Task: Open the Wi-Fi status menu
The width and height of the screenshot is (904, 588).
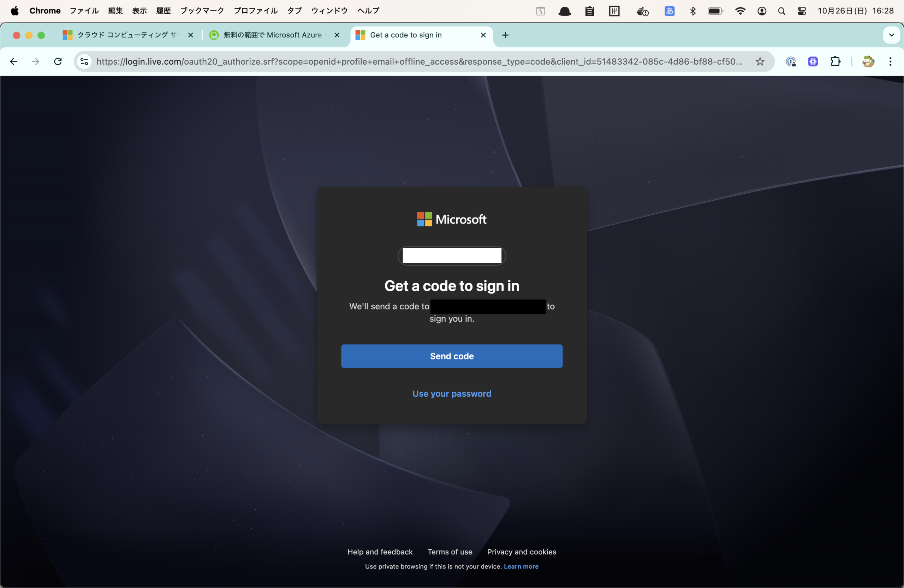Action: 740,11
